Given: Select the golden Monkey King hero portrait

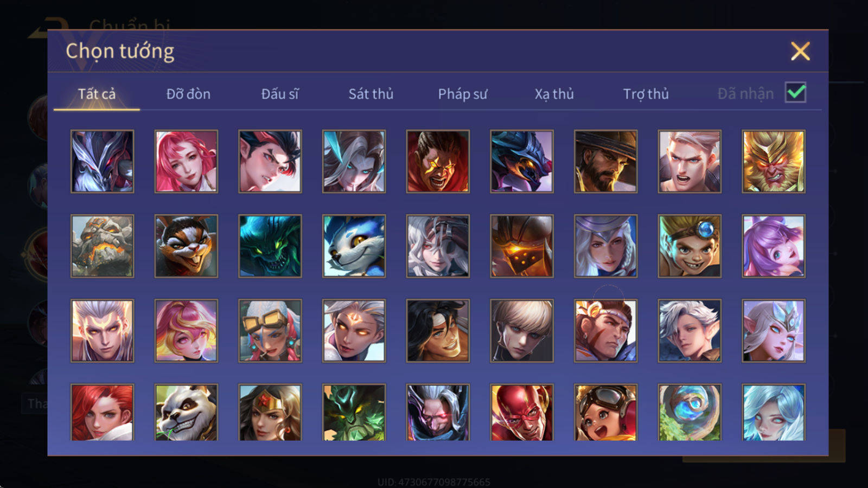Looking at the screenshot, I should (774, 161).
